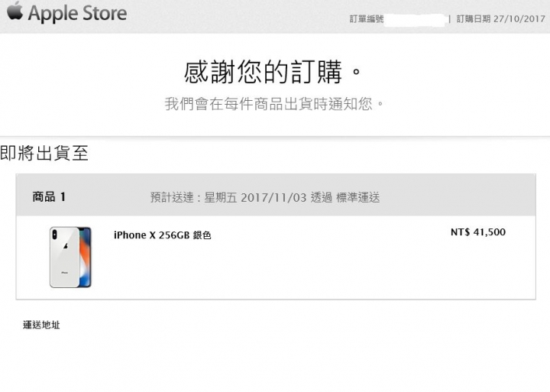Click the redacted order number field
Image resolution: width=550 pixels, height=392 pixels.
point(415,19)
